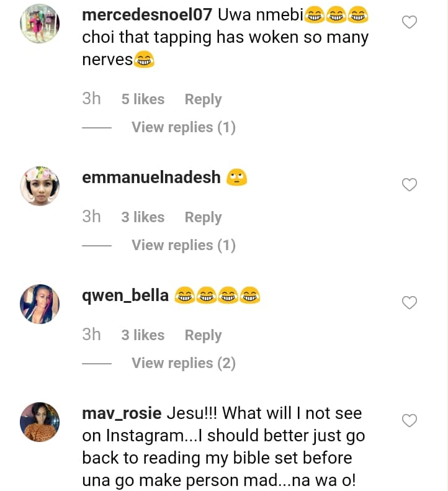Open mercedesnoel07's profile picture

point(40,24)
